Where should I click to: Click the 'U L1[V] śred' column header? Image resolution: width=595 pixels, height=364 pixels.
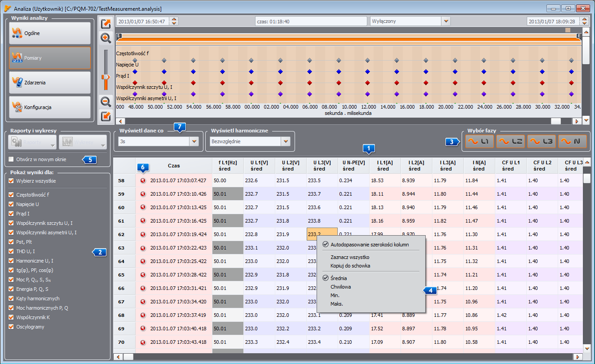(259, 166)
